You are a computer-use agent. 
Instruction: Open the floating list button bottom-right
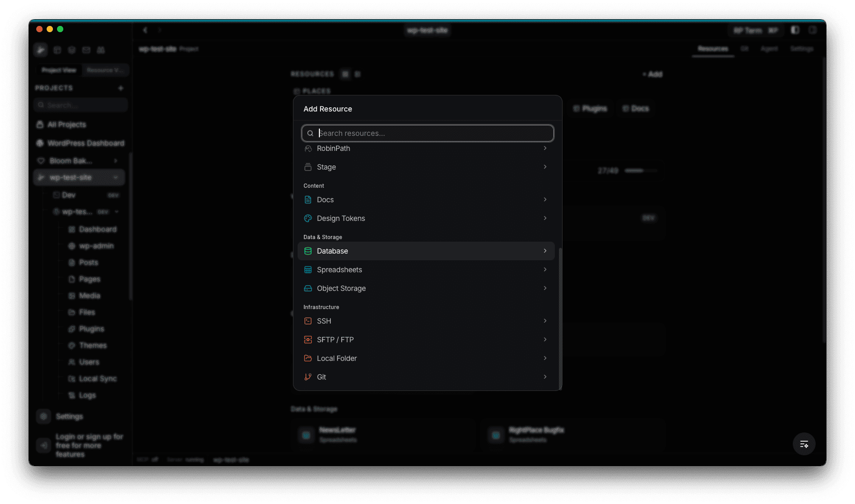pos(804,444)
